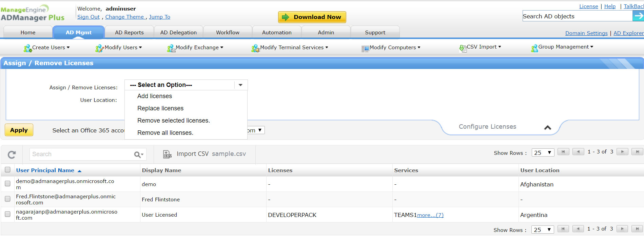Screen dimensions: 644x237
Task: Open top Show Rows 25 dropdown
Action: coord(543,153)
